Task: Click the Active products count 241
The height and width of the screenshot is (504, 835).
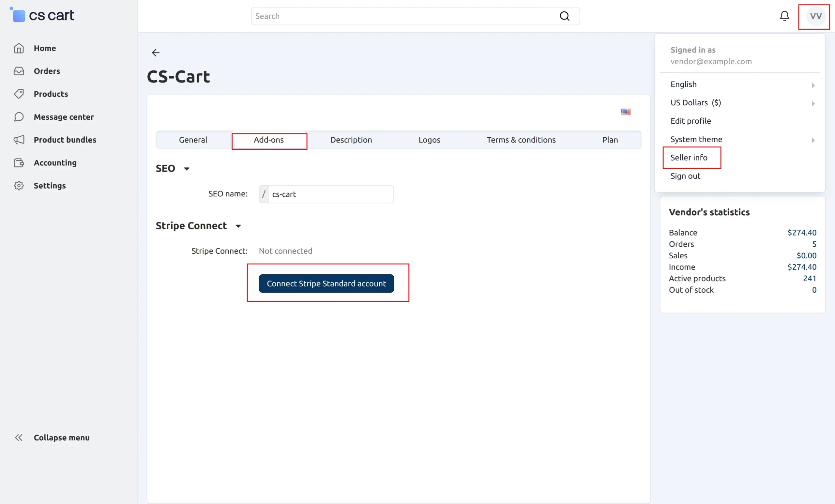Action: [810, 279]
